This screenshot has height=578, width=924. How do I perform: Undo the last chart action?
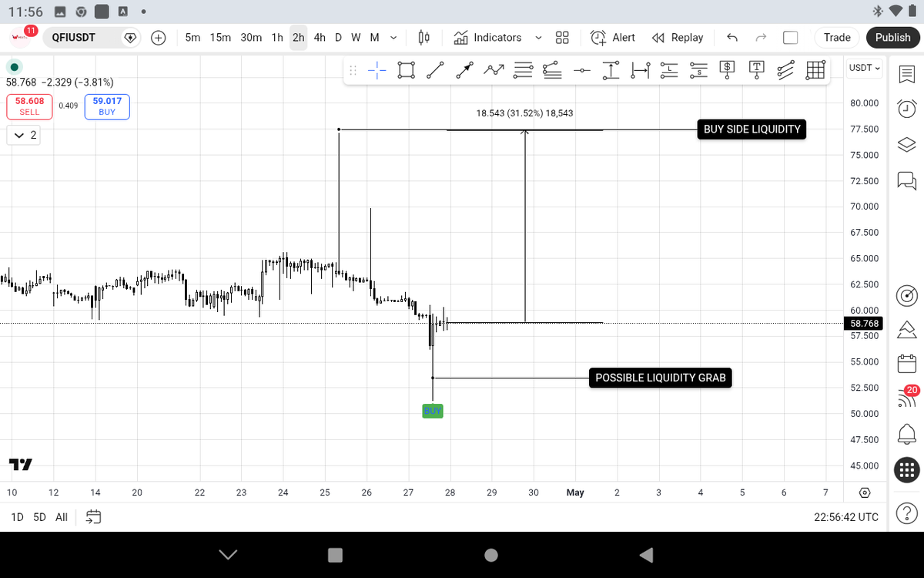click(x=731, y=37)
